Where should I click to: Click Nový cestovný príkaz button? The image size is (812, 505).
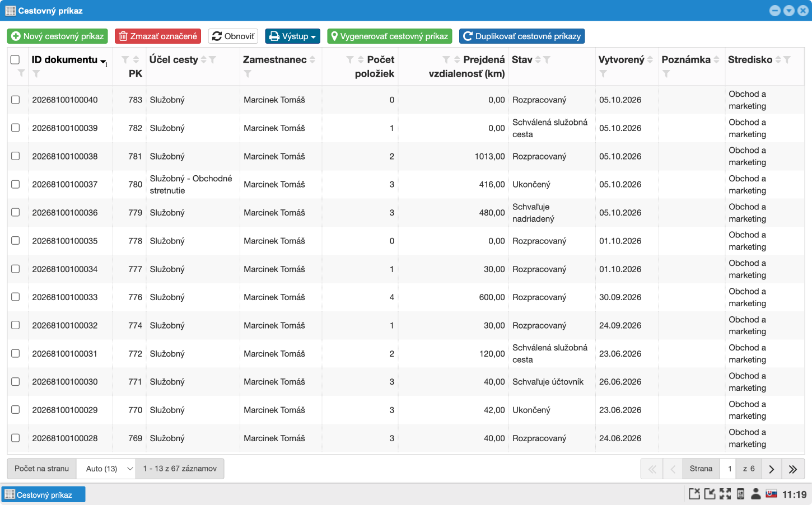[x=57, y=36]
